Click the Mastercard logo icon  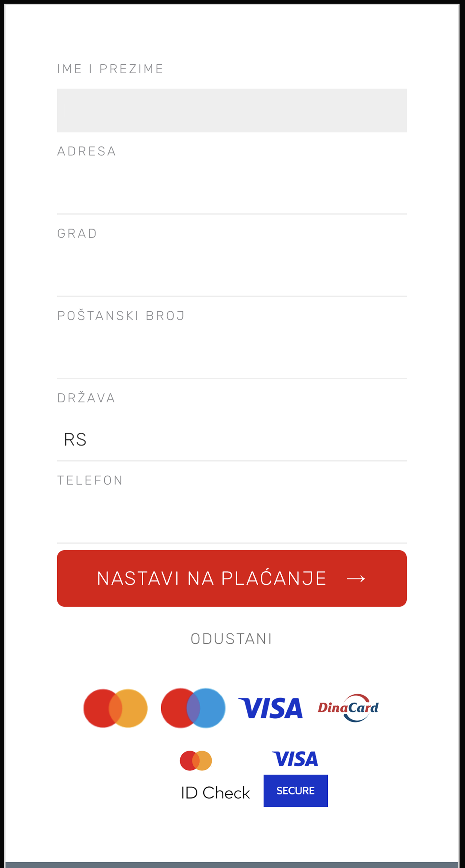(115, 708)
